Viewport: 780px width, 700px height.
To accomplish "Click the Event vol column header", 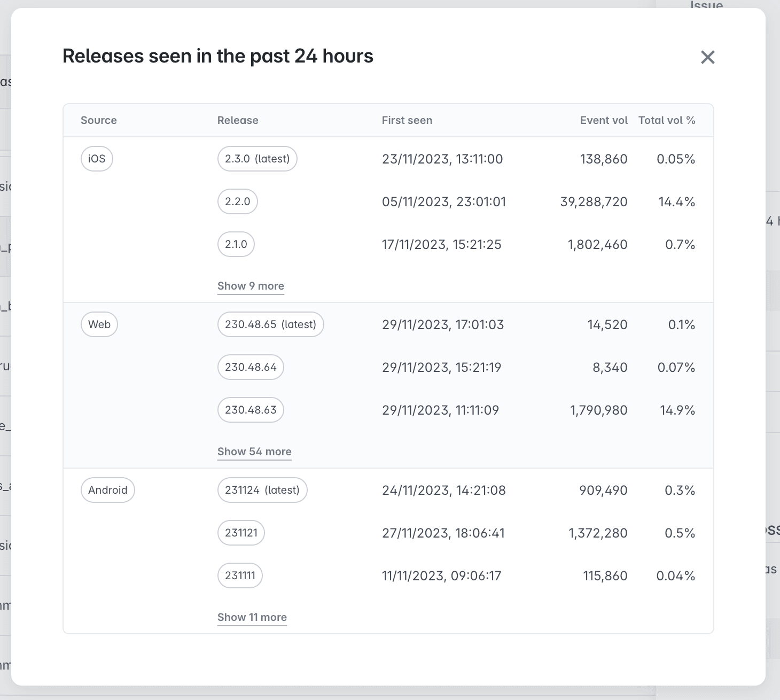I will click(x=604, y=120).
